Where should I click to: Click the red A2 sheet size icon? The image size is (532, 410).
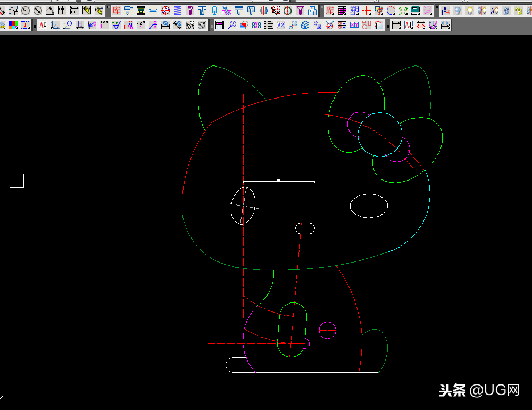click(281, 25)
